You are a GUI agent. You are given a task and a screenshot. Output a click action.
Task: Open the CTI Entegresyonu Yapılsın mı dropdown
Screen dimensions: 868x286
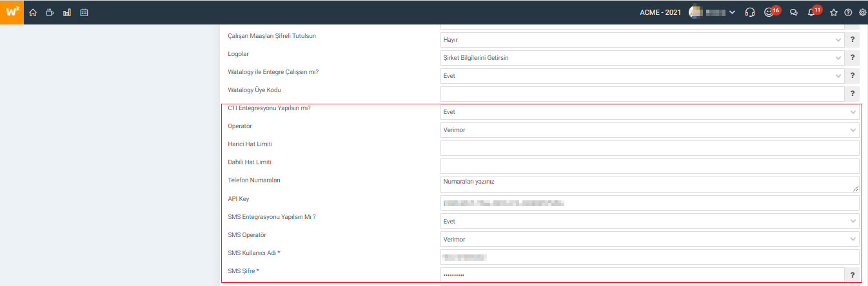[x=649, y=112]
